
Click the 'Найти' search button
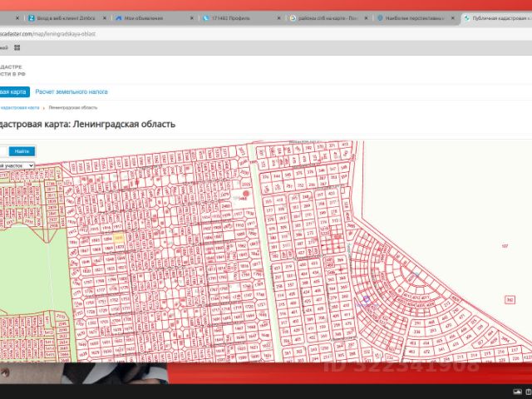point(22,151)
